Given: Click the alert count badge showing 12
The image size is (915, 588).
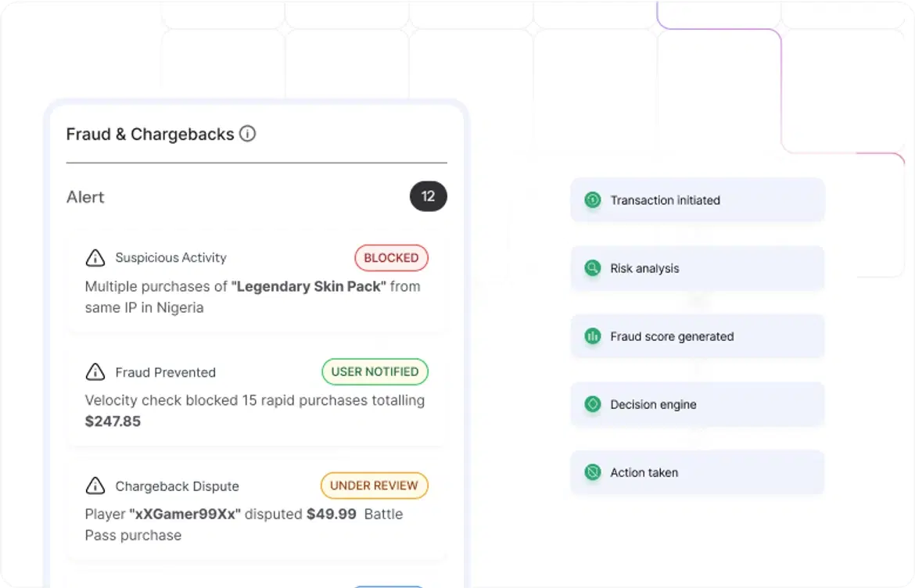Looking at the screenshot, I should [428, 196].
